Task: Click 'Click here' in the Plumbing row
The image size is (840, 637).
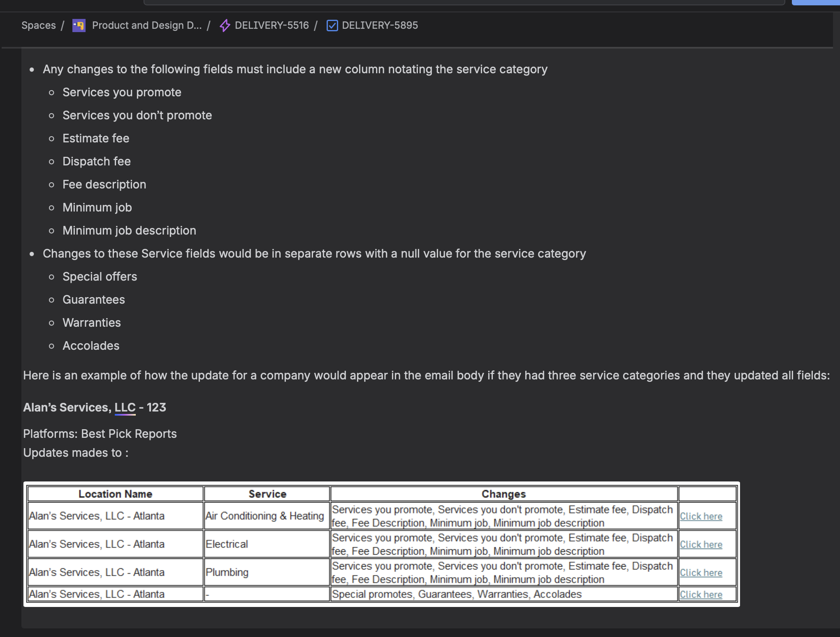Action: [701, 573]
